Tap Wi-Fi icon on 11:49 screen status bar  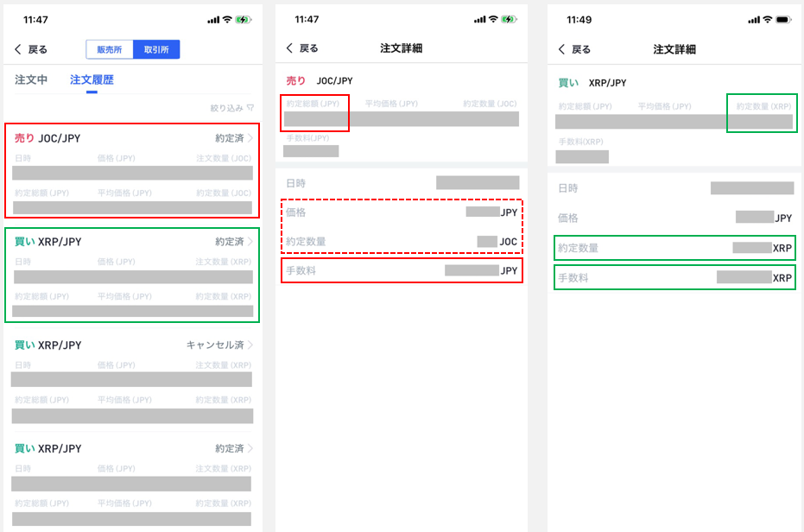coord(767,20)
